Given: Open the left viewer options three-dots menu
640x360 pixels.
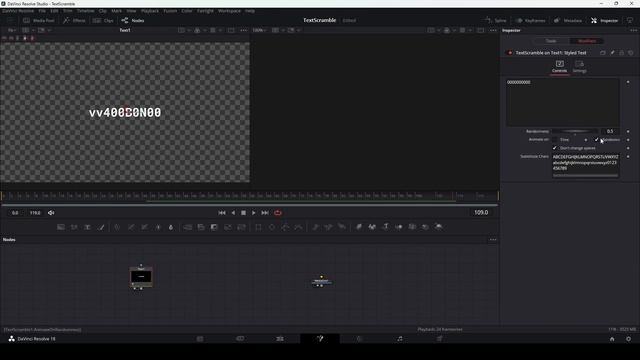Looking at the screenshot, I should click(x=244, y=30).
